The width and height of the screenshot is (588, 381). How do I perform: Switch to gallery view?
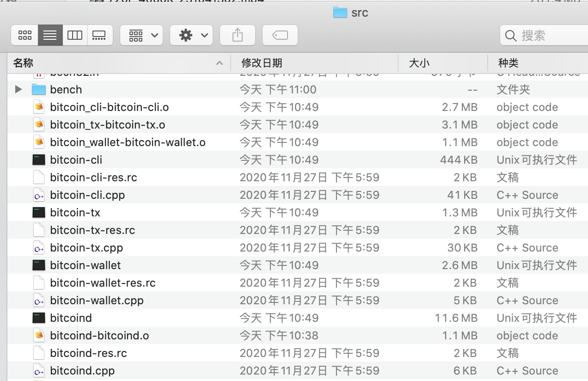point(100,35)
